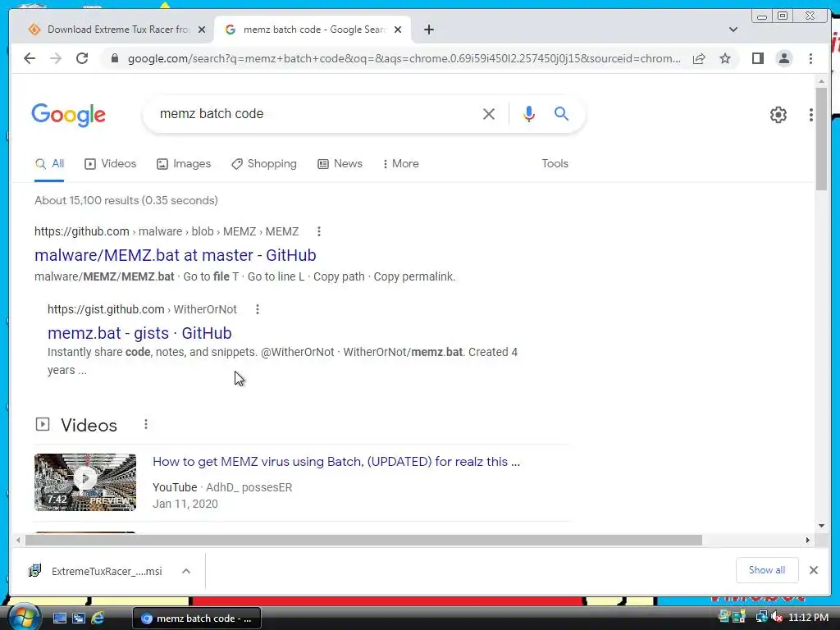Viewport: 840px width, 630px height.
Task: Select the Shopping search tab
Action: pyautogui.click(x=264, y=163)
